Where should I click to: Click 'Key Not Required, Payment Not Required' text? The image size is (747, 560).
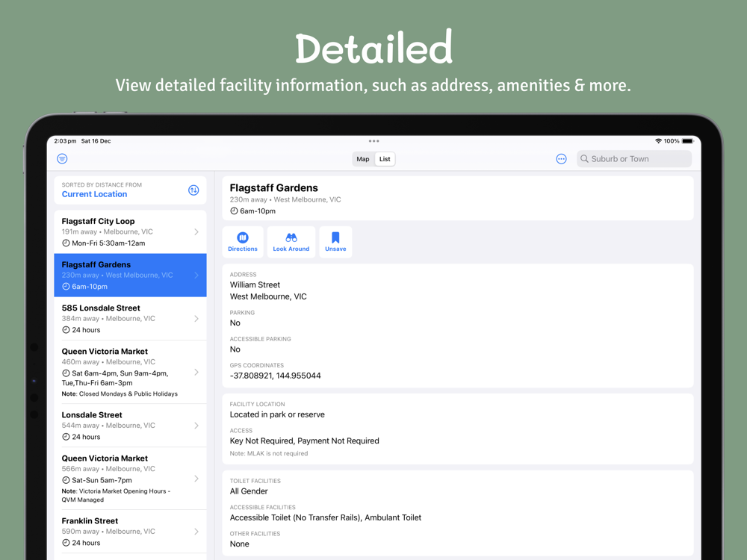coord(305,441)
